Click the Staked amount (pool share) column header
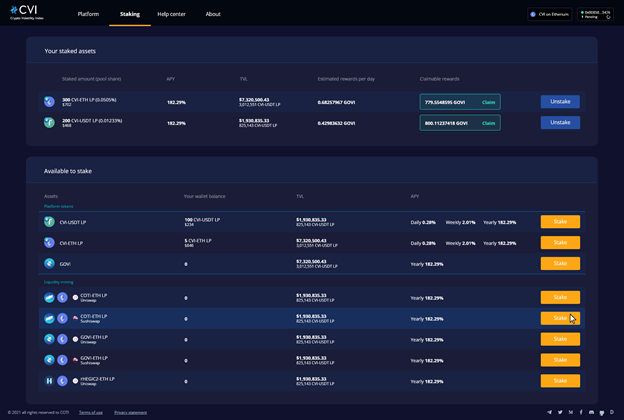The height and width of the screenshot is (420, 624). click(x=92, y=79)
